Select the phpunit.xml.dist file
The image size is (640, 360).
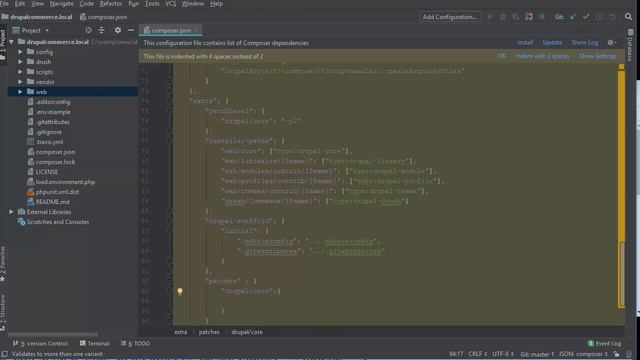[x=57, y=192]
